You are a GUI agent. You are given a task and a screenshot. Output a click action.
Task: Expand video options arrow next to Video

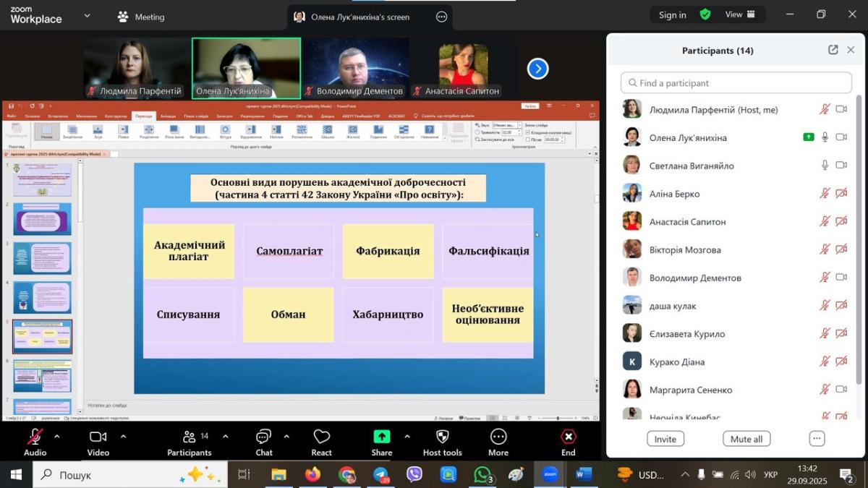(x=123, y=437)
